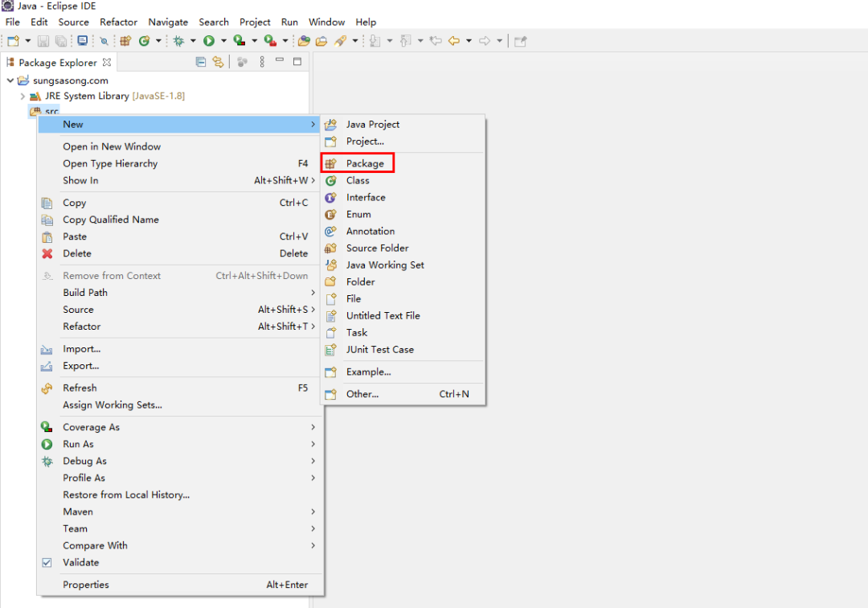
Task: Expand the JRE System Library node
Action: pos(23,97)
